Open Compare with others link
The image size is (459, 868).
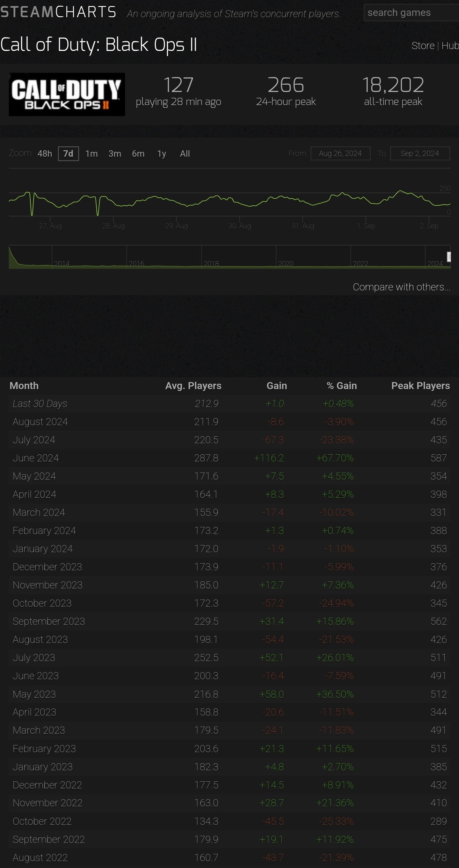(x=401, y=287)
